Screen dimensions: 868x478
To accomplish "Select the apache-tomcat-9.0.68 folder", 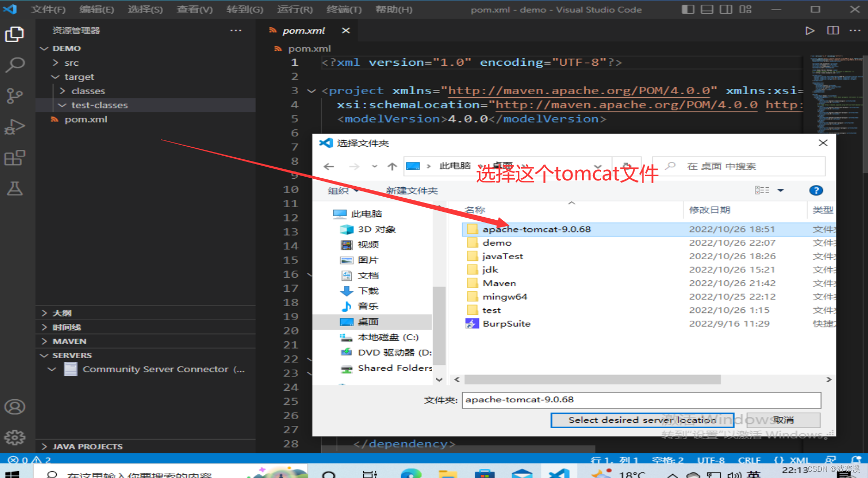I will pos(536,229).
